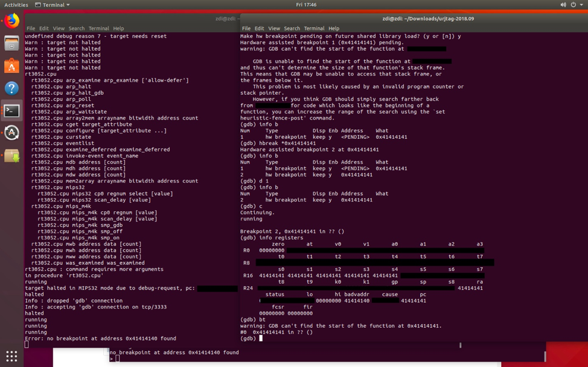The width and height of the screenshot is (588, 367).
Task: Open the power menu icon
Action: [573, 5]
